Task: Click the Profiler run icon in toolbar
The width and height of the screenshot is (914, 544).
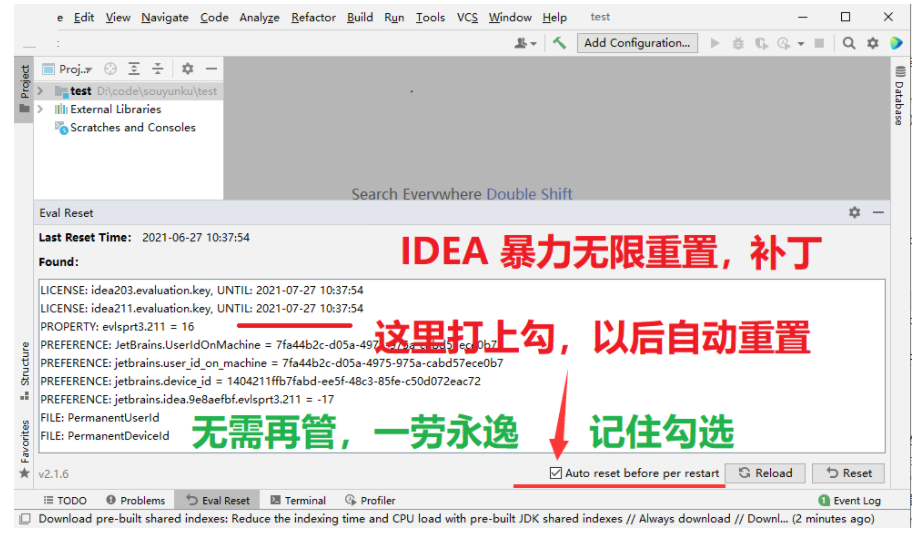Action: (784, 43)
